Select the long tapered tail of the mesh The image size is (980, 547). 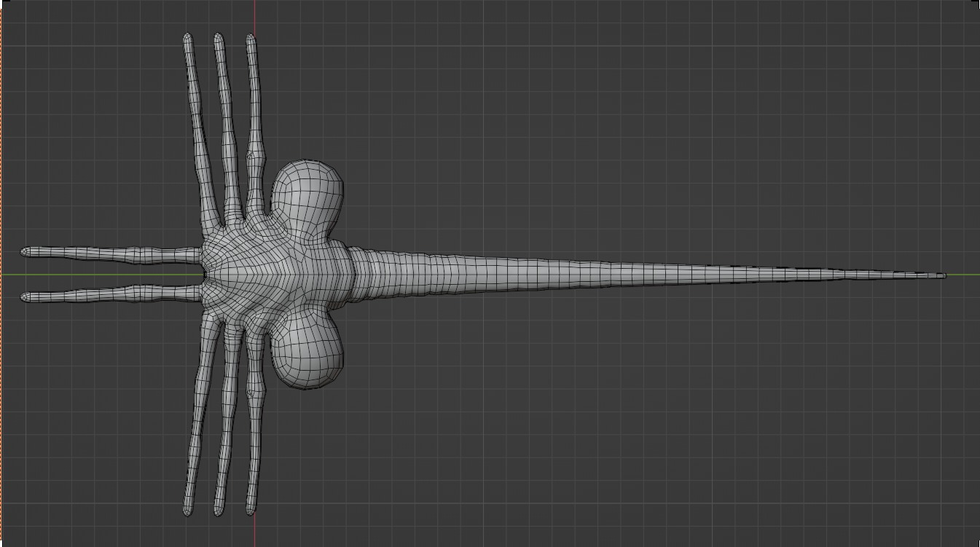[x=648, y=275]
